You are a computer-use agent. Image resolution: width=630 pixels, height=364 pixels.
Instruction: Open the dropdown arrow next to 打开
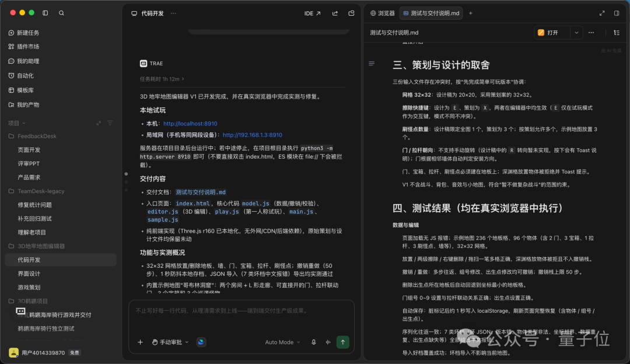576,33
